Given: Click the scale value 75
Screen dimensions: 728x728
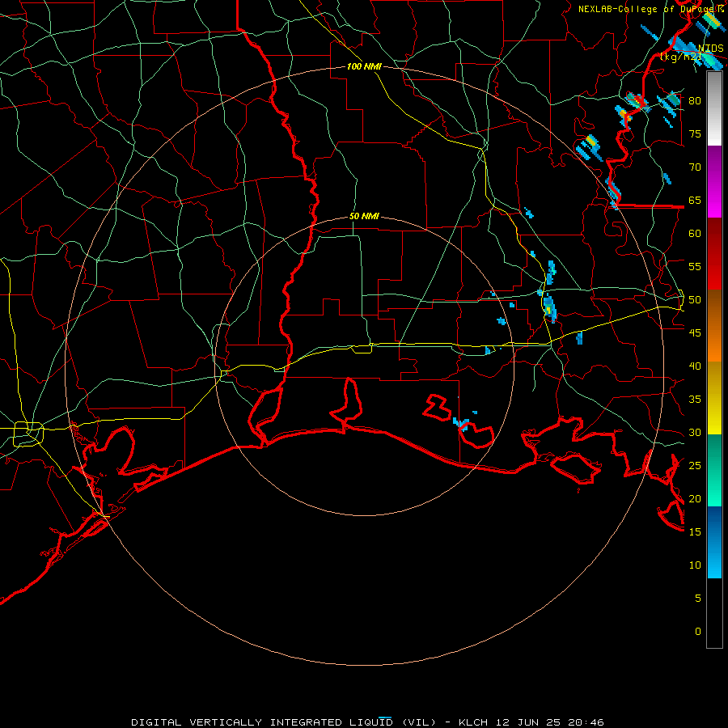Looking at the screenshot, I should click(695, 133).
